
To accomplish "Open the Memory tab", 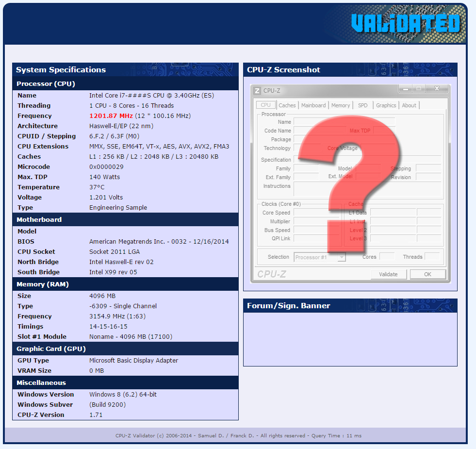I will click(341, 105).
